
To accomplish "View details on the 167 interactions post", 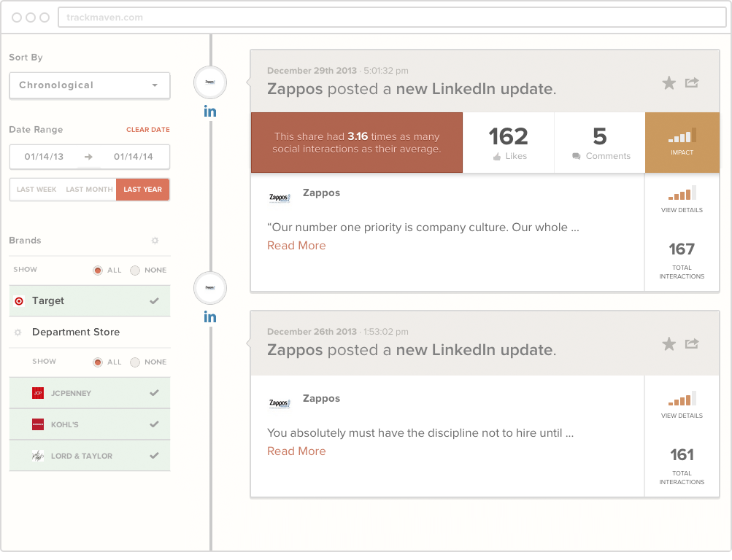I will tap(682, 200).
